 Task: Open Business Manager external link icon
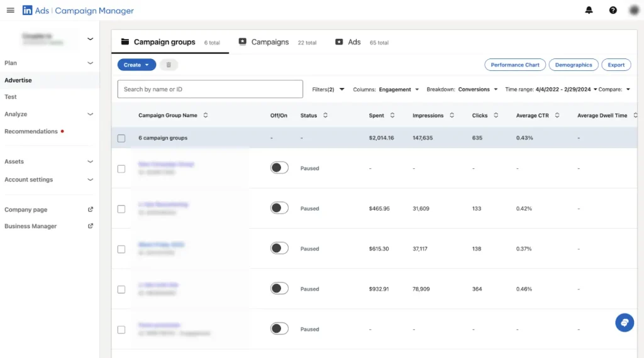point(91,226)
